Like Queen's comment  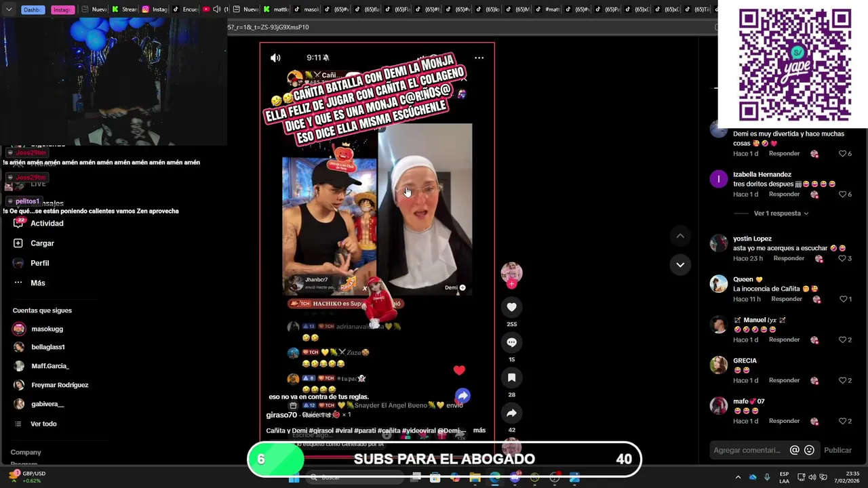tap(845, 299)
